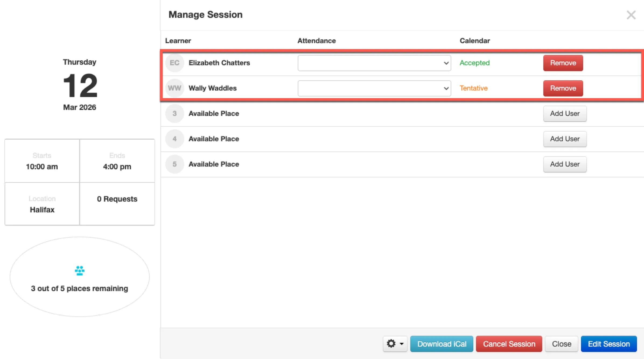Remove Wally Waddles from the session
Viewport: 644px width, 359px height.
pyautogui.click(x=563, y=88)
